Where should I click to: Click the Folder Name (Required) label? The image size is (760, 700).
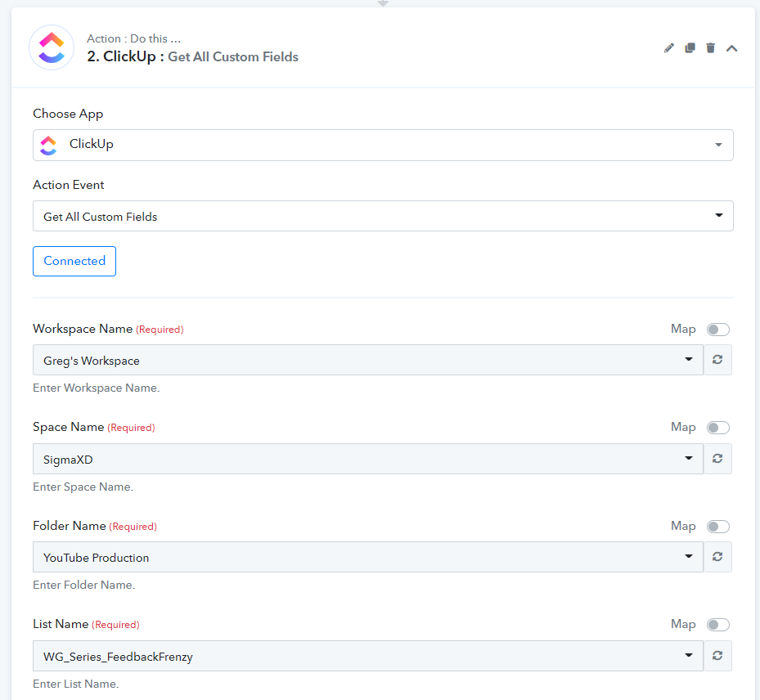[x=95, y=526]
